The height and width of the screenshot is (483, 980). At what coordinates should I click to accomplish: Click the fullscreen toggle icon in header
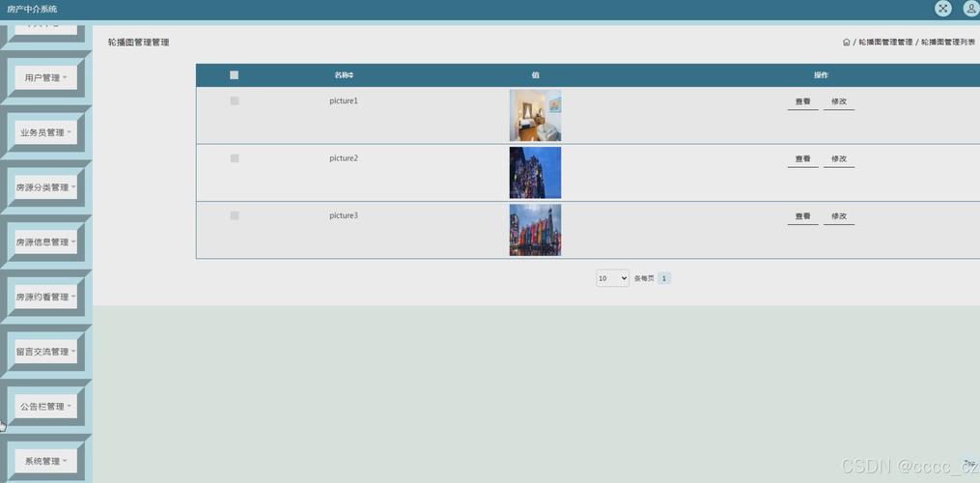(943, 8)
